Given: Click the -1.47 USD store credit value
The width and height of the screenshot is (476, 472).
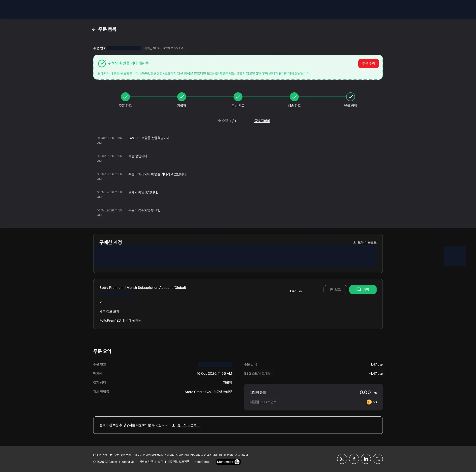Looking at the screenshot, I should pos(376,373).
